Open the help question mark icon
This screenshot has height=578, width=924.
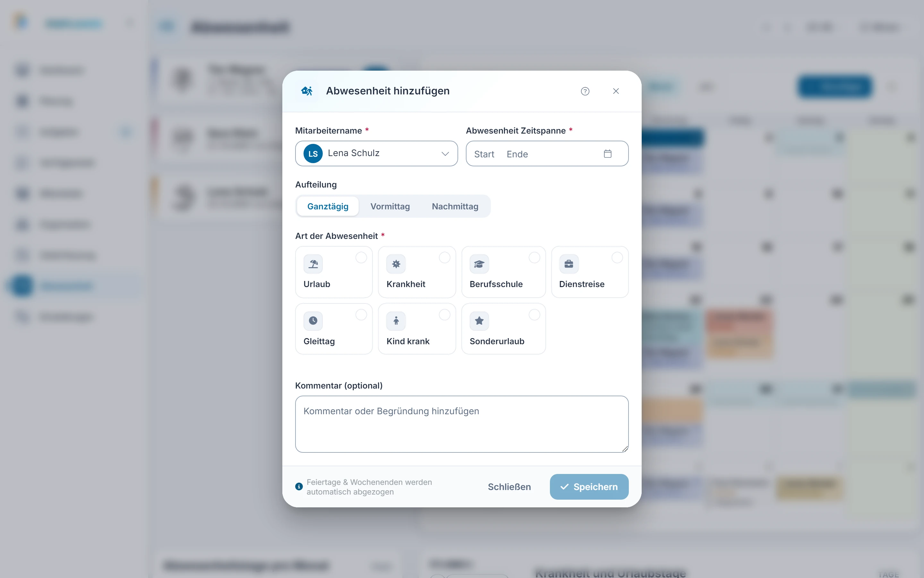click(585, 91)
